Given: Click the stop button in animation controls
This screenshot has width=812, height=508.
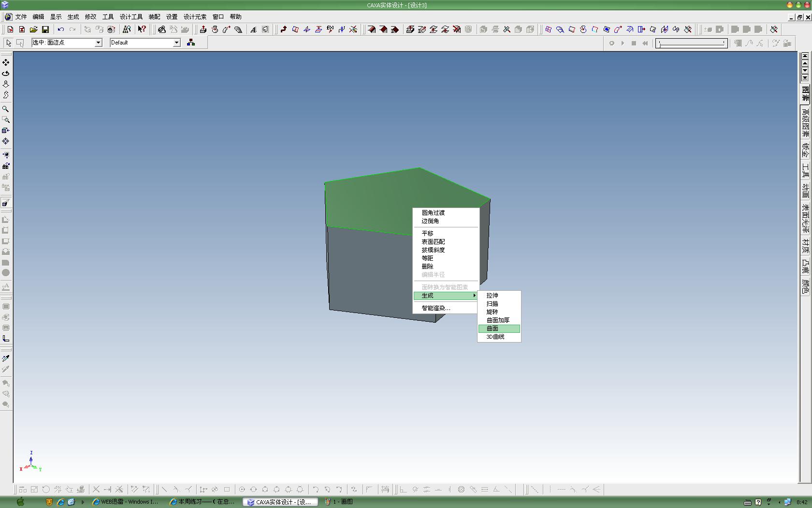Looking at the screenshot, I should point(634,43).
